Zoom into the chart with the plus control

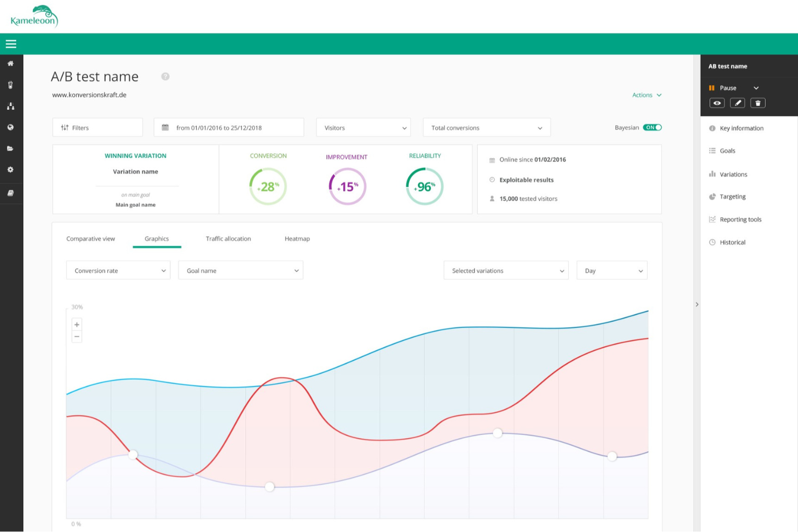(x=77, y=324)
